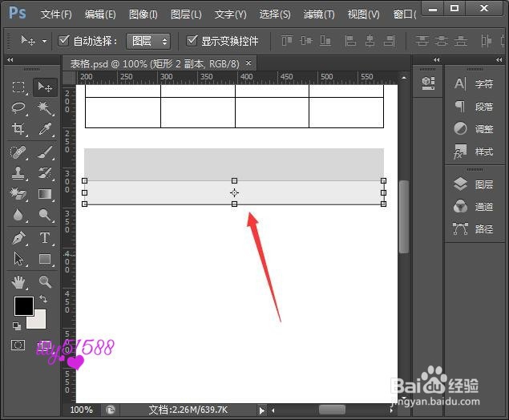Open the 滤镜(T) menu
Screen dimensions: 509x420
point(319,14)
